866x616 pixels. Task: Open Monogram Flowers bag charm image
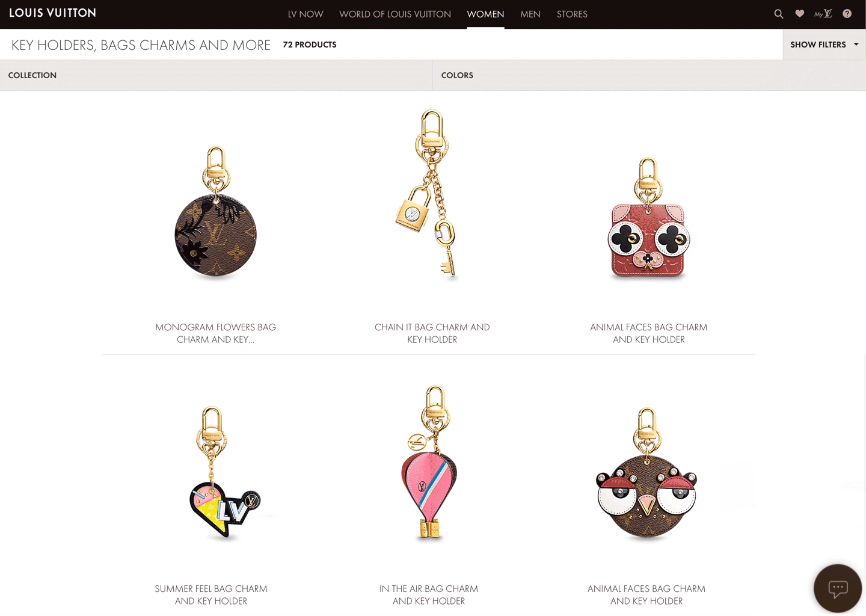pos(216,212)
